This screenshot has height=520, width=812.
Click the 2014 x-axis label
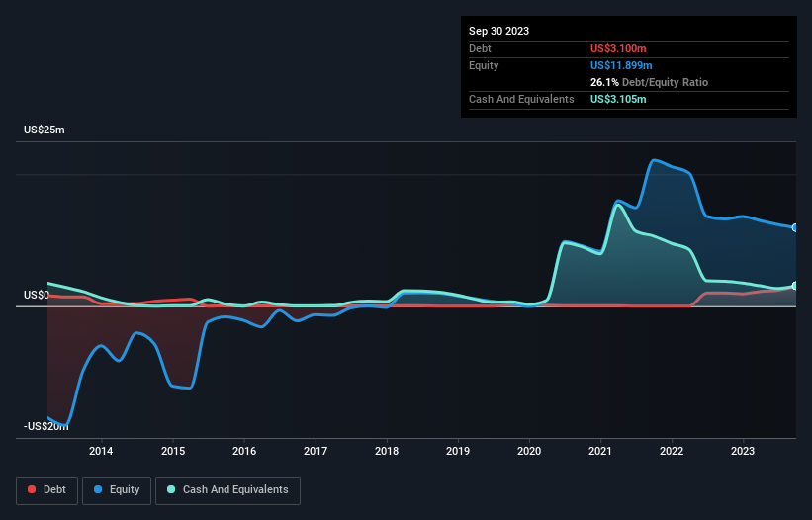point(101,451)
